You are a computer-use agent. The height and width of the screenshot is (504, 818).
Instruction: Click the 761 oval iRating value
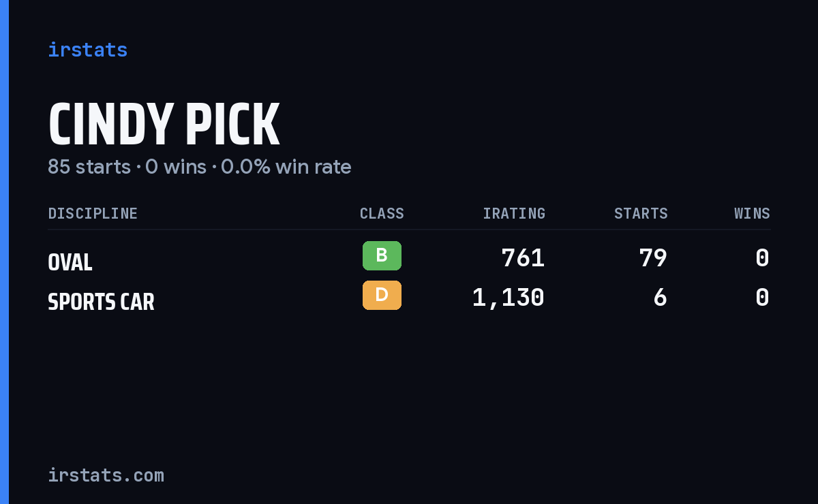pos(523,258)
